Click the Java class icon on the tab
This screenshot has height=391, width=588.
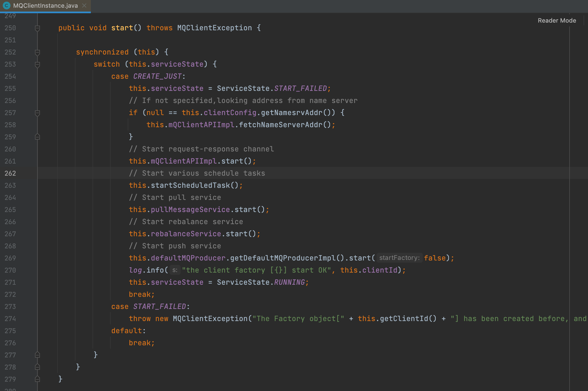[x=7, y=6]
